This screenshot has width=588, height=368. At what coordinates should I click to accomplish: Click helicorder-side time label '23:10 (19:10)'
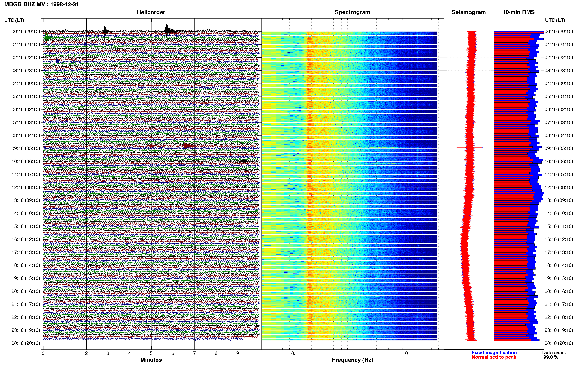[x=26, y=330]
